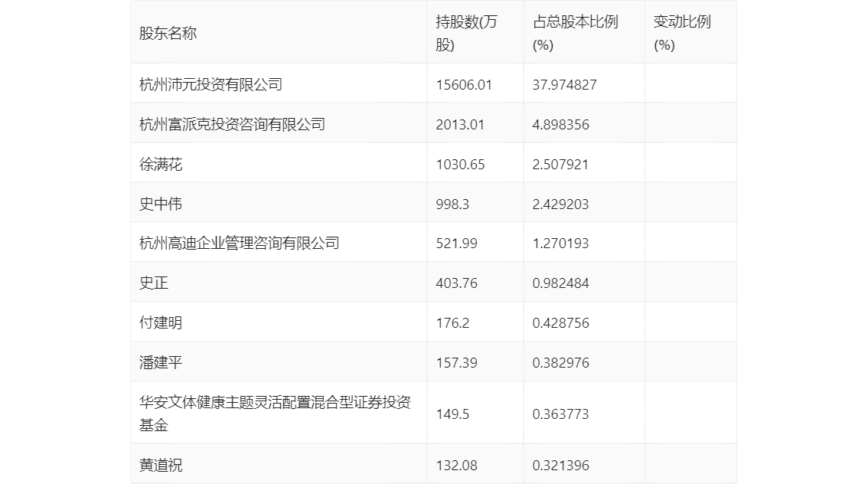Select shareholder 杭州高迪企业管理咨询有限公司

239,243
